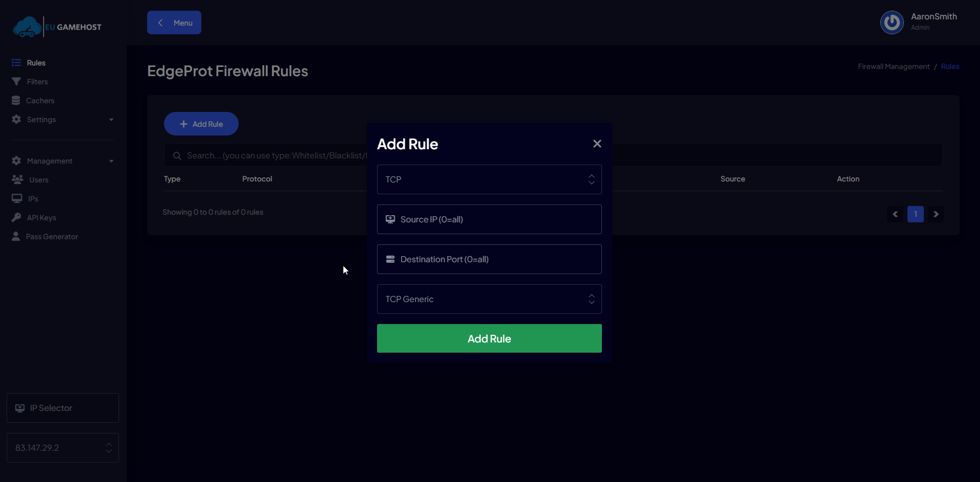This screenshot has width=980, height=482.
Task: Open the Rules sidebar item
Action: (x=36, y=63)
